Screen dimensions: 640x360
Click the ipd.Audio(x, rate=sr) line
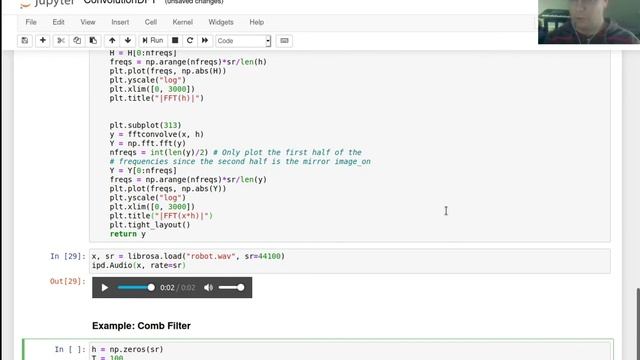pyautogui.click(x=139, y=265)
